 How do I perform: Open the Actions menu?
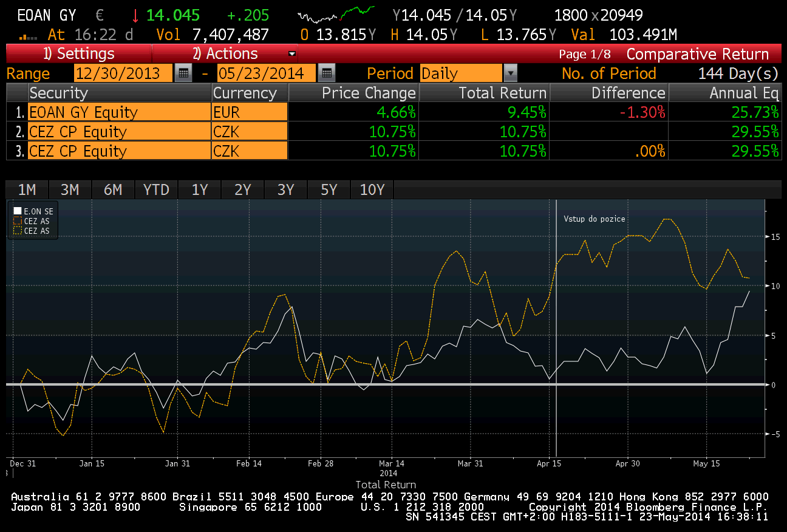pyautogui.click(x=225, y=53)
